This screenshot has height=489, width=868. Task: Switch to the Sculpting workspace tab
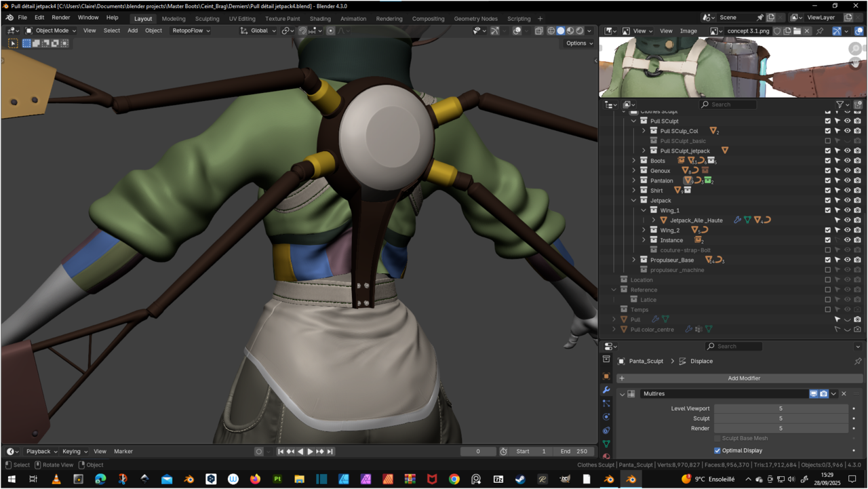point(207,19)
